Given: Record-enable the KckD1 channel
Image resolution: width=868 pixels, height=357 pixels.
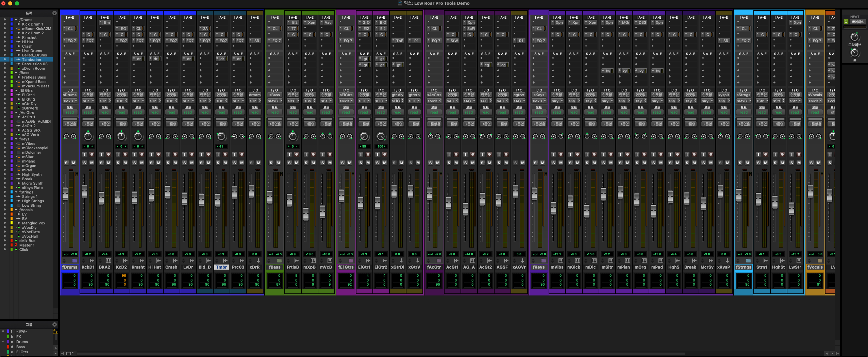Looking at the screenshot, I should point(92,154).
